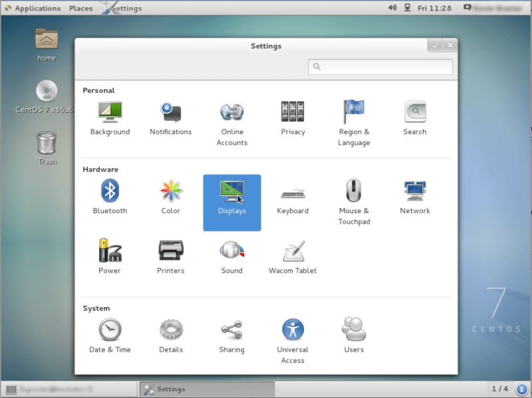Open Universal Access settings

(x=293, y=341)
